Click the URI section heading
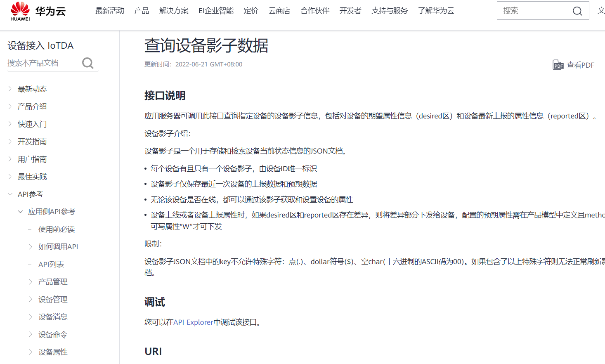The image size is (605, 364). pyautogui.click(x=153, y=351)
